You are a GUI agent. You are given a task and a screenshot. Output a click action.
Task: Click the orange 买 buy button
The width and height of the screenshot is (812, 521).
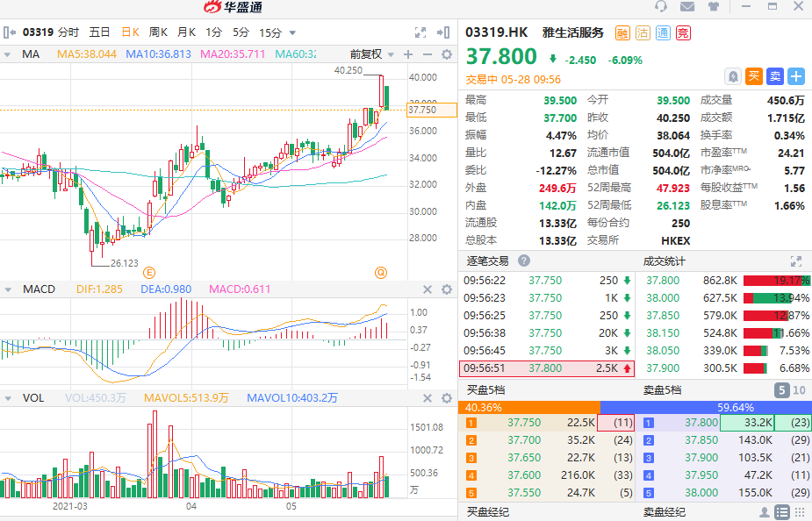pyautogui.click(x=753, y=76)
